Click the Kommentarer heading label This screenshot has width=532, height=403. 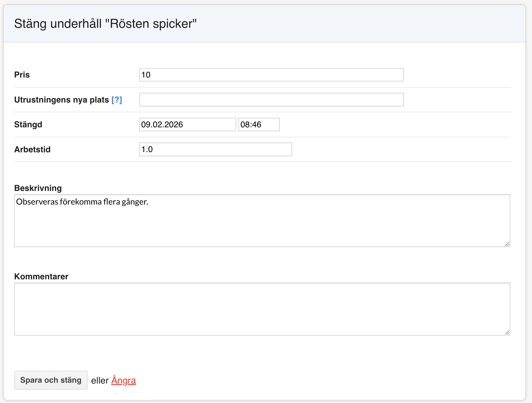(41, 277)
